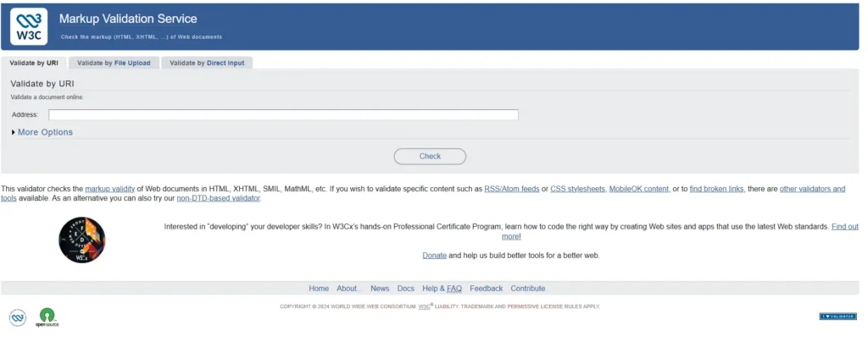868x353 pixels.
Task: Focus the Address input field
Action: (283, 114)
